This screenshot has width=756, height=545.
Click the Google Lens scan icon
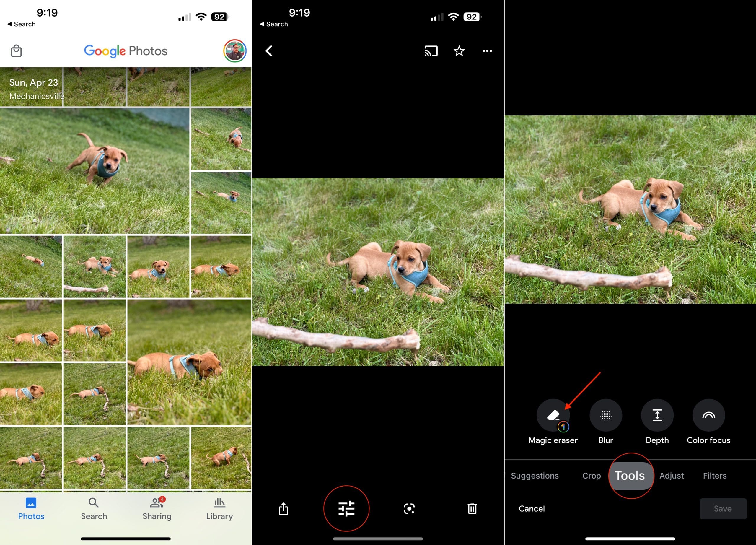410,508
